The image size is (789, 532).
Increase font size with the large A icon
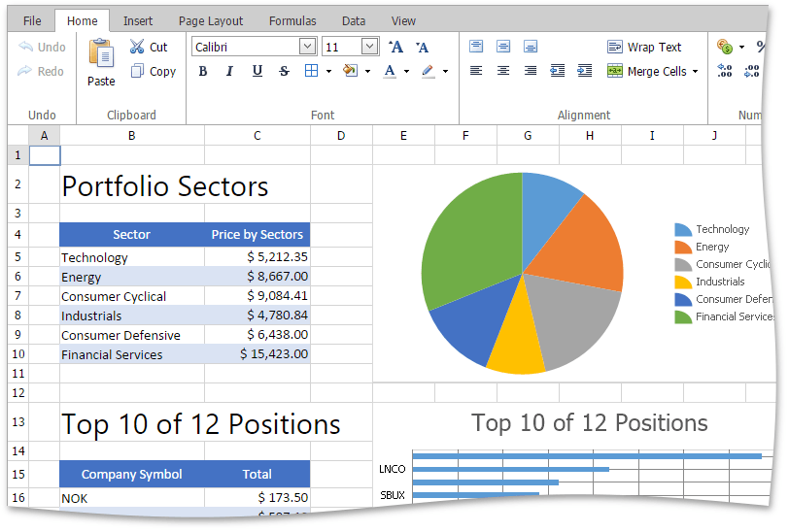[396, 47]
